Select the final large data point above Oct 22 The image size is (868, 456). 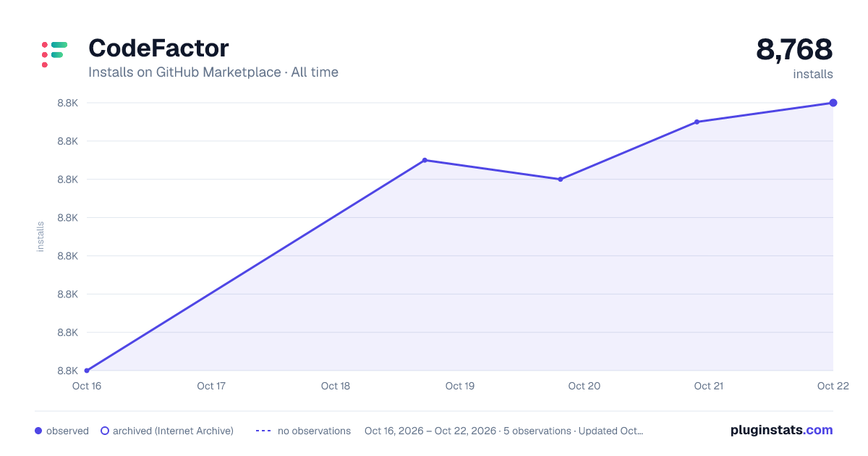[x=833, y=103]
